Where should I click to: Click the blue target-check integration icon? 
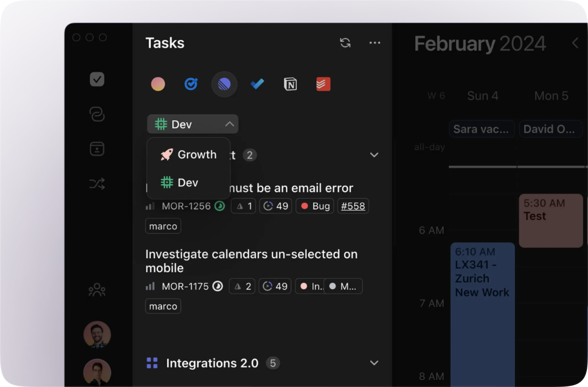[x=191, y=84]
